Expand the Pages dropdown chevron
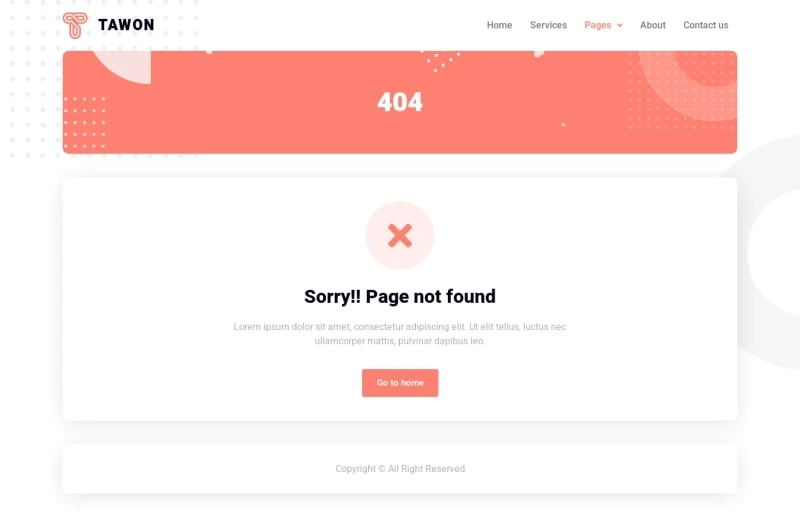Viewport: 800px width, 517px height. (x=619, y=26)
